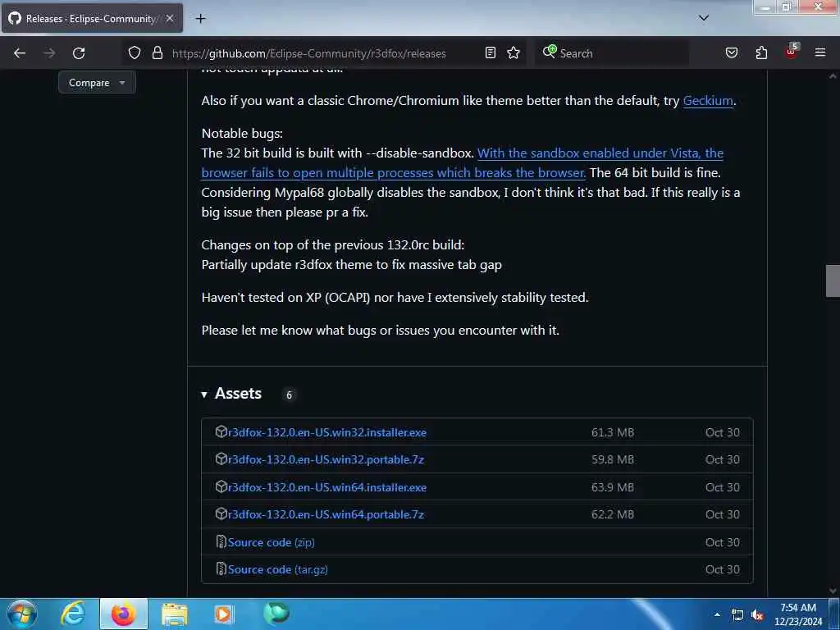
Task: Click the scrollbar up arrow
Action: pos(833,76)
